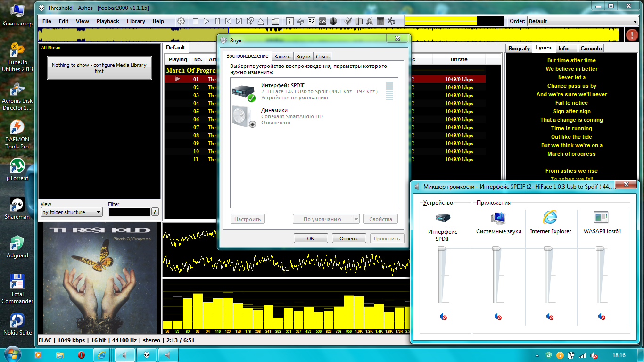Click the question mark button beside Filter
This screenshot has width=644, height=362.
pyautogui.click(x=155, y=212)
